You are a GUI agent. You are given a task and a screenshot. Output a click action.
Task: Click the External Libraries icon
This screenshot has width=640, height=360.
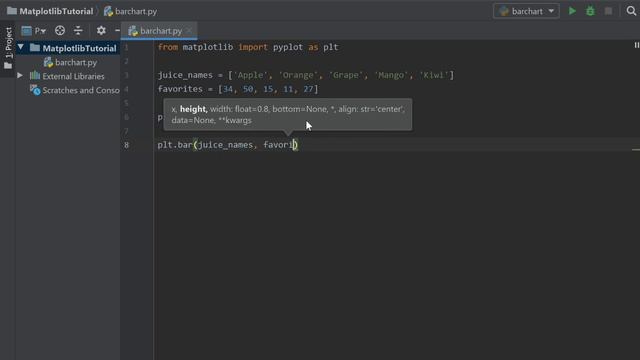(x=35, y=76)
